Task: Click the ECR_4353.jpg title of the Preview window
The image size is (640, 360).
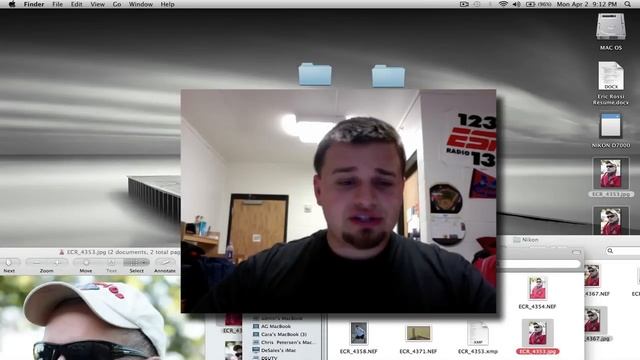Action: point(86,252)
